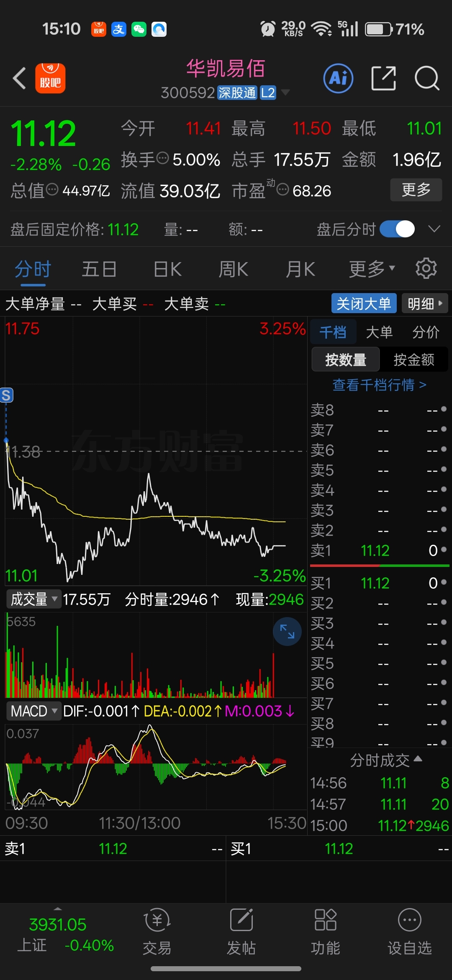This screenshot has width=452, height=980.
Task: Turn off large orders with 关闭大单
Action: coord(364,303)
